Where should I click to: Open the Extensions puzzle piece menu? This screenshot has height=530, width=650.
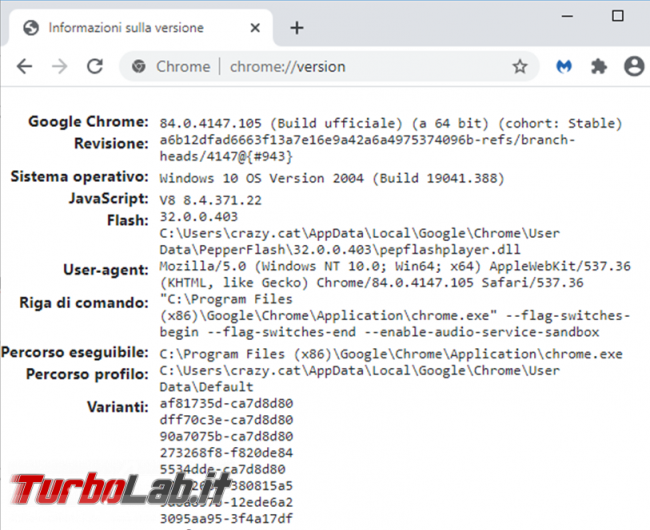tap(599, 66)
